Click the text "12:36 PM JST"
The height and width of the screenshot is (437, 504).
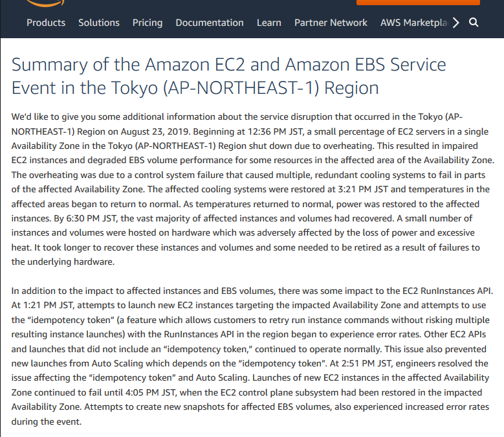point(276,131)
